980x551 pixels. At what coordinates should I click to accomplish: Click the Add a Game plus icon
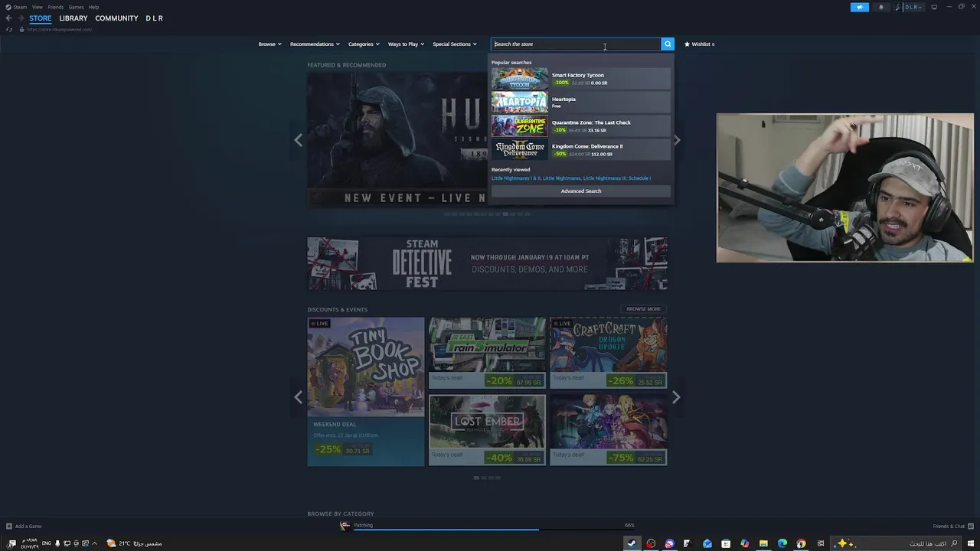coord(9,526)
